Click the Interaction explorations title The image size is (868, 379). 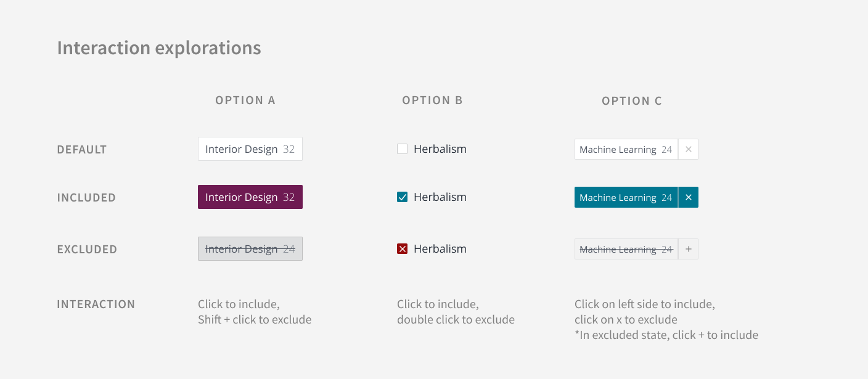coord(159,48)
